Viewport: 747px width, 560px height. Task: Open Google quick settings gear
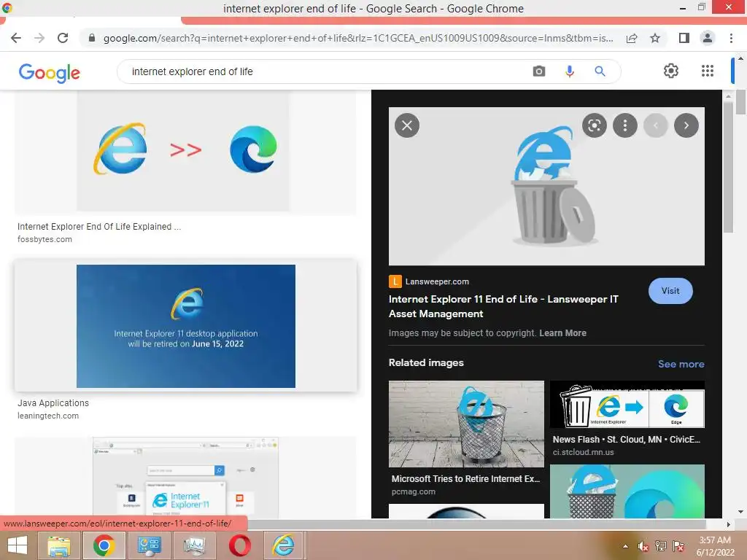coord(671,71)
